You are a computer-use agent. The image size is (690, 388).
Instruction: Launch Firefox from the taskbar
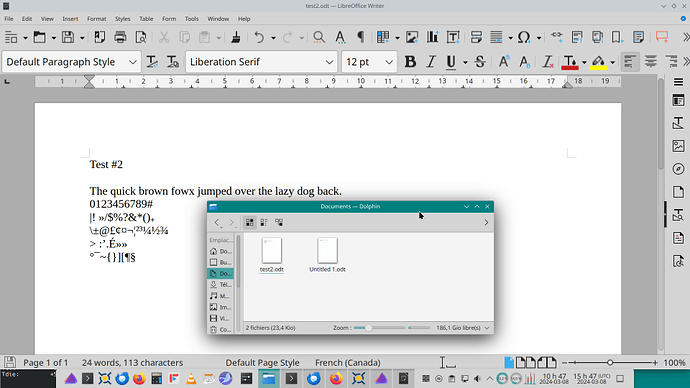point(139,378)
